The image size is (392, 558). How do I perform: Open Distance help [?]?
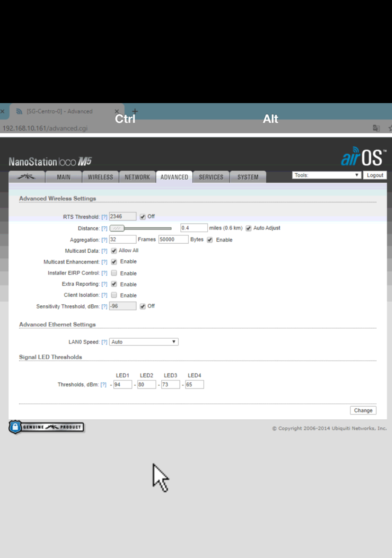pos(104,228)
